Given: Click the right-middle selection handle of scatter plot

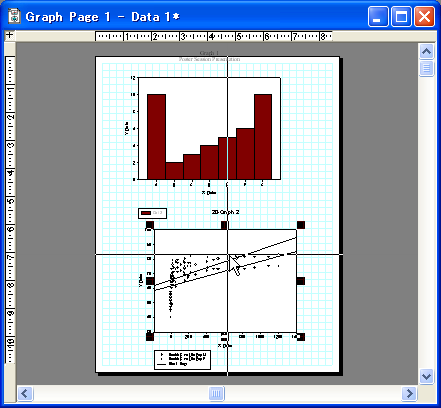Looking at the screenshot, I should pos(301,281).
